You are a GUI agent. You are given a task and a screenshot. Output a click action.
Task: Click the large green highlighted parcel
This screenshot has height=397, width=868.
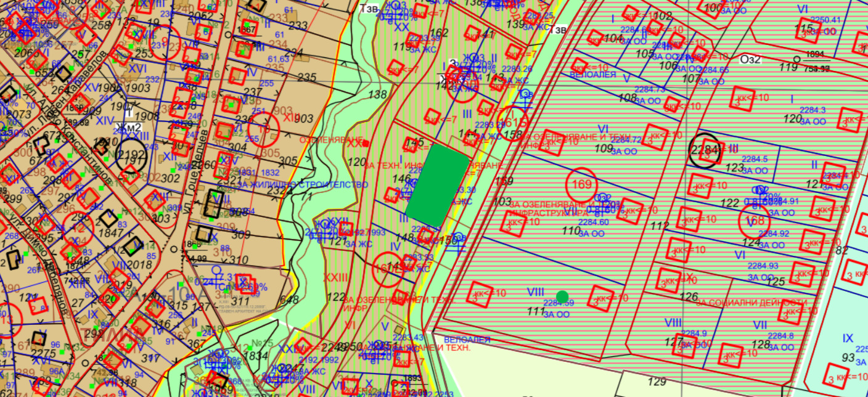(x=438, y=186)
